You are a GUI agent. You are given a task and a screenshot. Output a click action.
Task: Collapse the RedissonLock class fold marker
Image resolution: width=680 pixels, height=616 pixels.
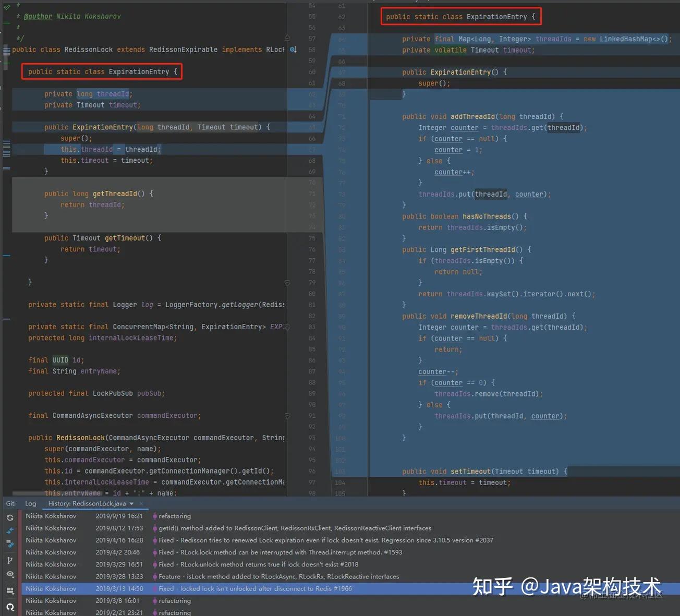[x=5, y=51]
